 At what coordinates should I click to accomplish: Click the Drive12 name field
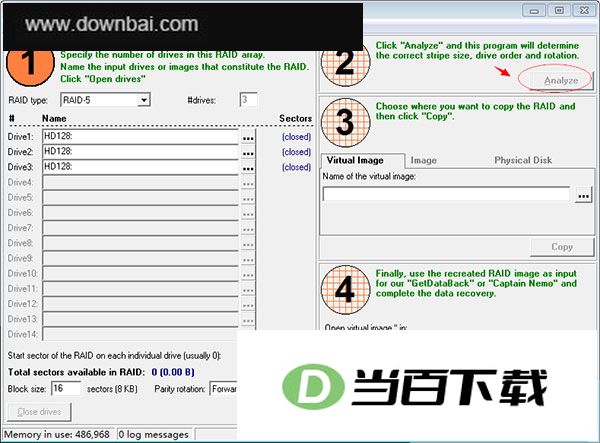(140, 304)
